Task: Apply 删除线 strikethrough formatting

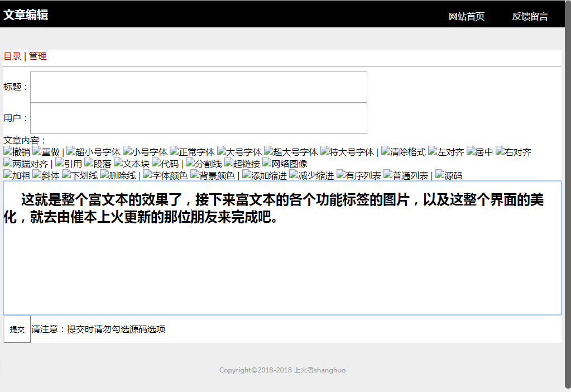Action: 118,175
